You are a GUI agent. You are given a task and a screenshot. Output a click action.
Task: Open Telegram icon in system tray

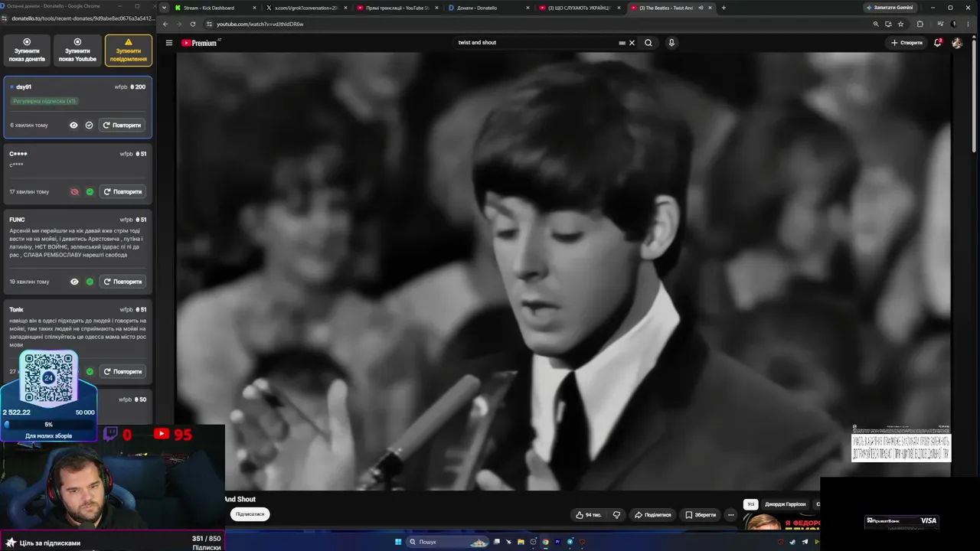click(805, 542)
